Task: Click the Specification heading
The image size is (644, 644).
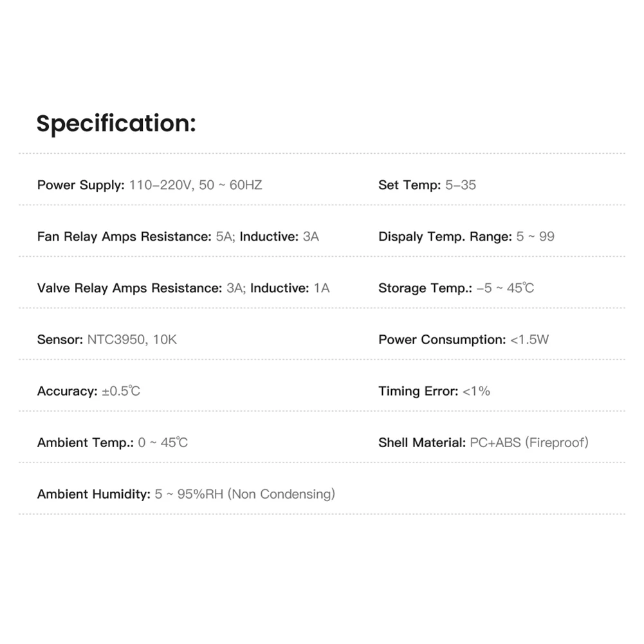Action: [x=116, y=124]
